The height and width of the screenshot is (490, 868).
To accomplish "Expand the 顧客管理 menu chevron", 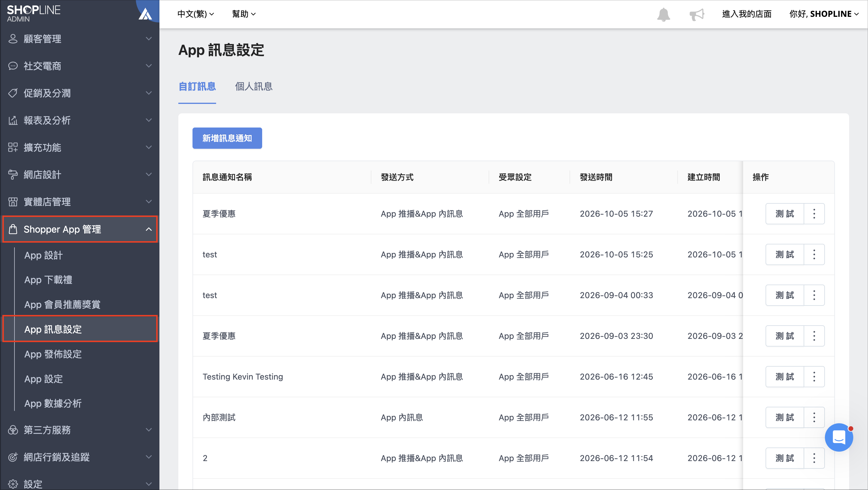I will 149,39.
